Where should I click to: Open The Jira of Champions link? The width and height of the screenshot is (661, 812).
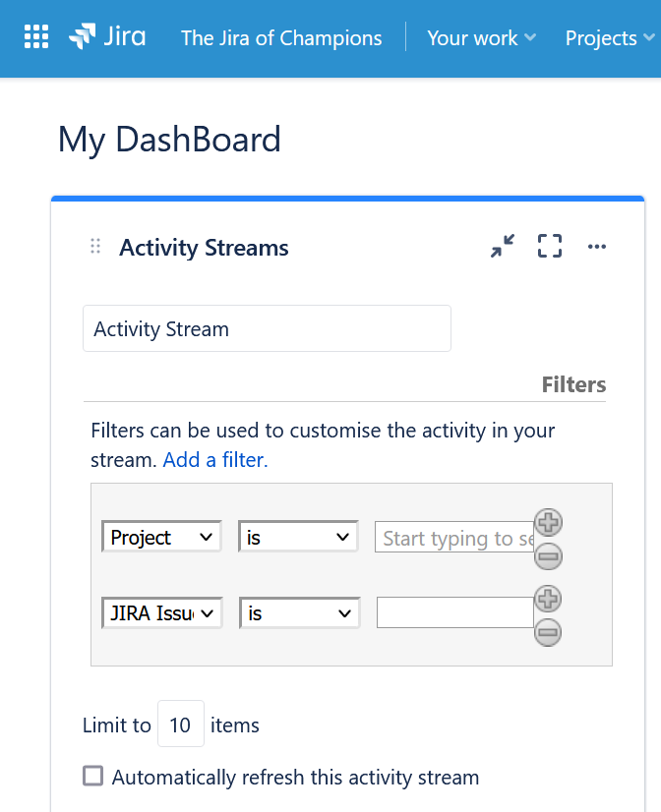[x=281, y=37]
